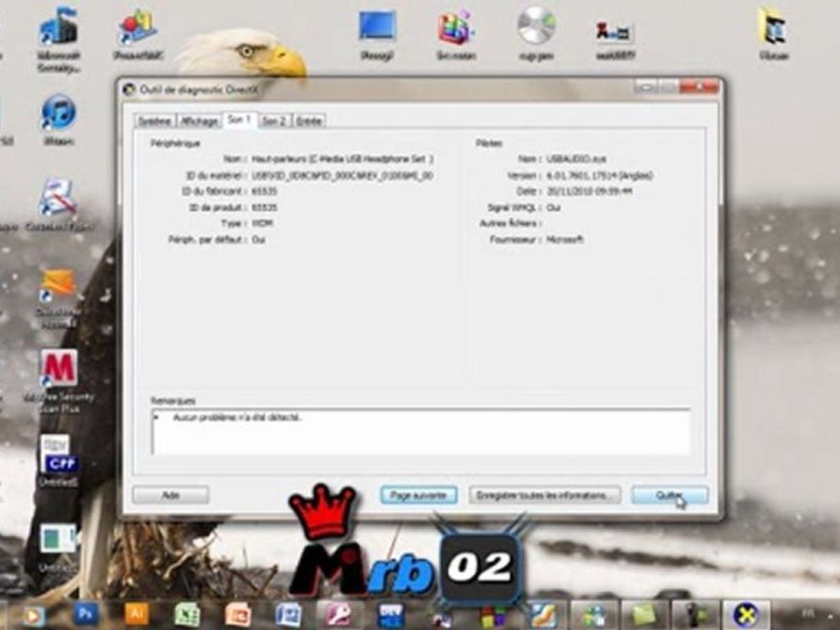Screen dimensions: 840x630
Task: Click the FR language indicator in the tray
Action: (x=808, y=612)
